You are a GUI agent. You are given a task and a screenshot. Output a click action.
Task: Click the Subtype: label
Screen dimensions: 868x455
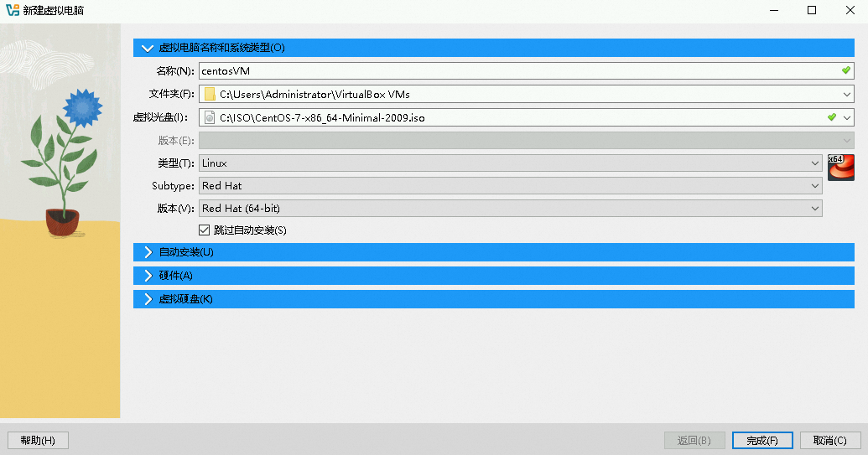[x=174, y=186]
